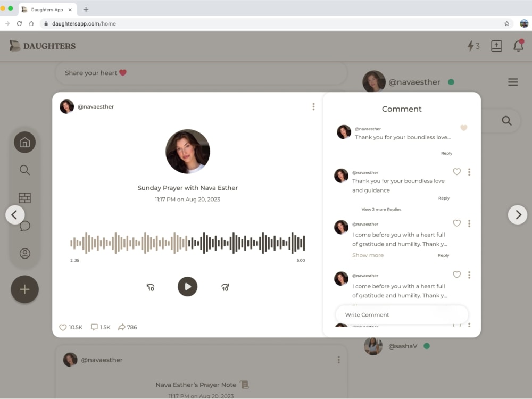Click the Write Comment field
The image size is (532, 399).
click(x=402, y=314)
